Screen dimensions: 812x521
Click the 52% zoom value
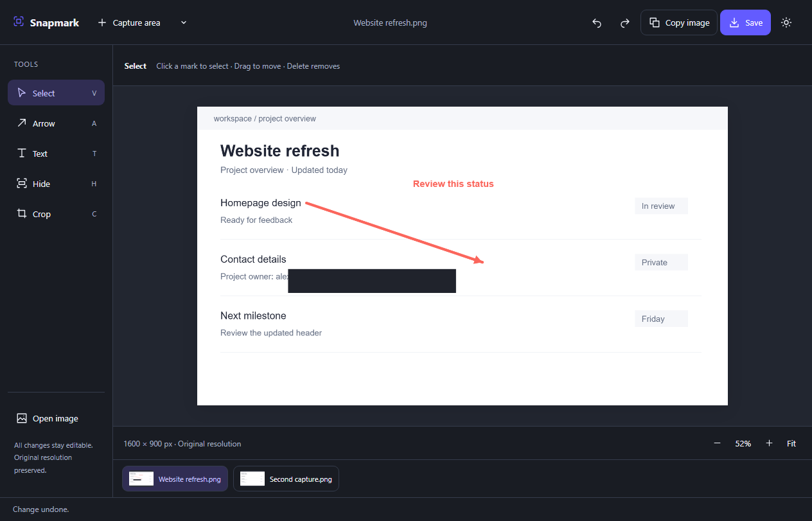coord(743,443)
